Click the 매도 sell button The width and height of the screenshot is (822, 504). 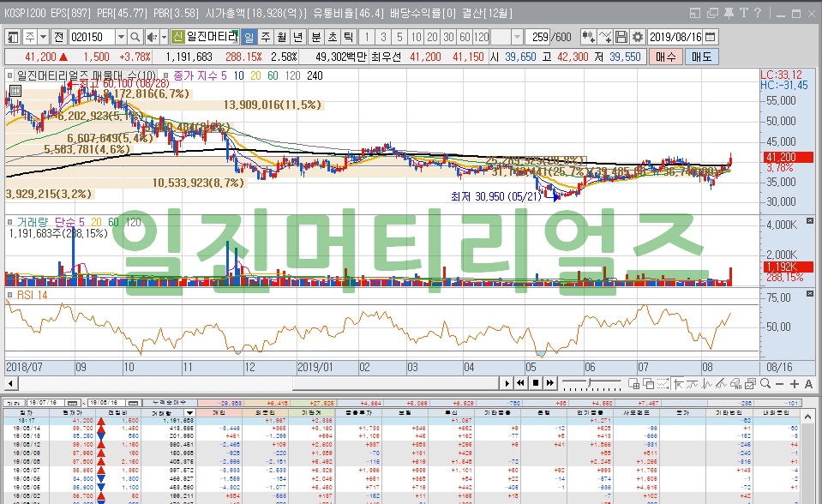point(701,57)
